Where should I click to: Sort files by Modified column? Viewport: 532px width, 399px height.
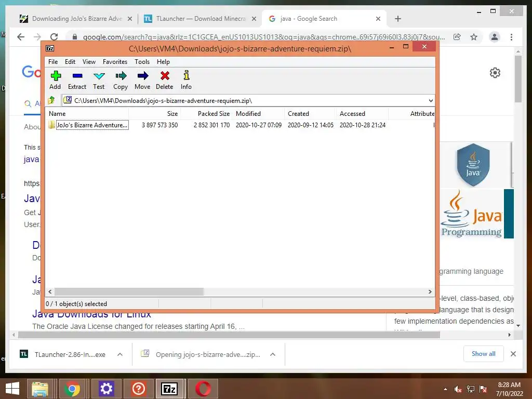coord(258,114)
